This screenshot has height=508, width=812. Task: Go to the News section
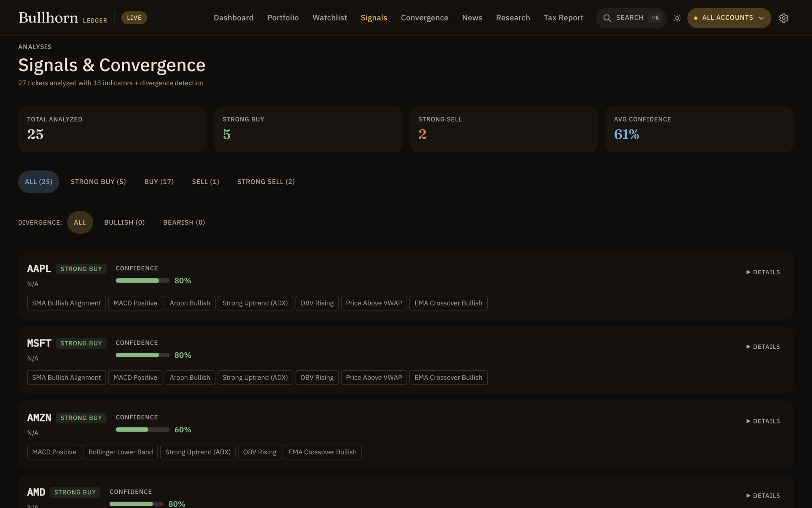(x=472, y=18)
